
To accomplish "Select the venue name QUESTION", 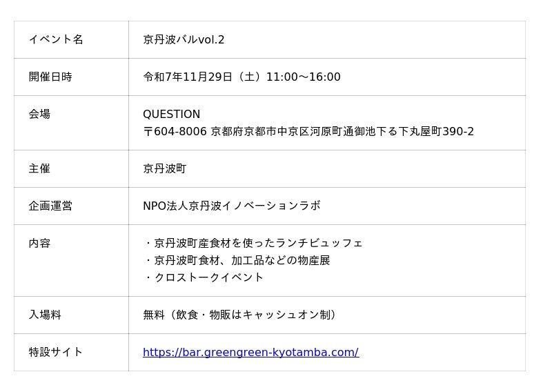I will click(x=171, y=114).
